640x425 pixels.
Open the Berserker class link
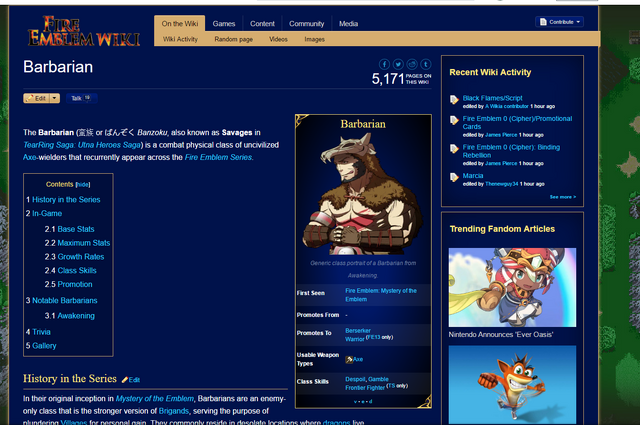point(358,331)
